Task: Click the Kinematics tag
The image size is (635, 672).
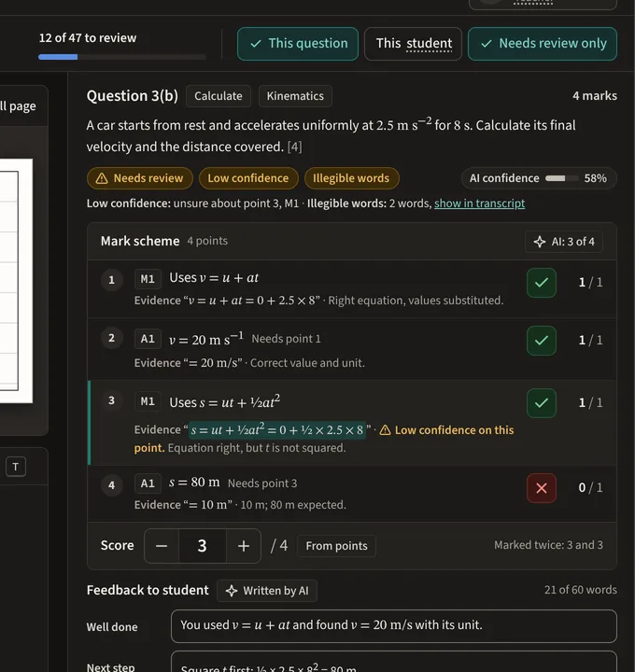Action: (x=295, y=96)
